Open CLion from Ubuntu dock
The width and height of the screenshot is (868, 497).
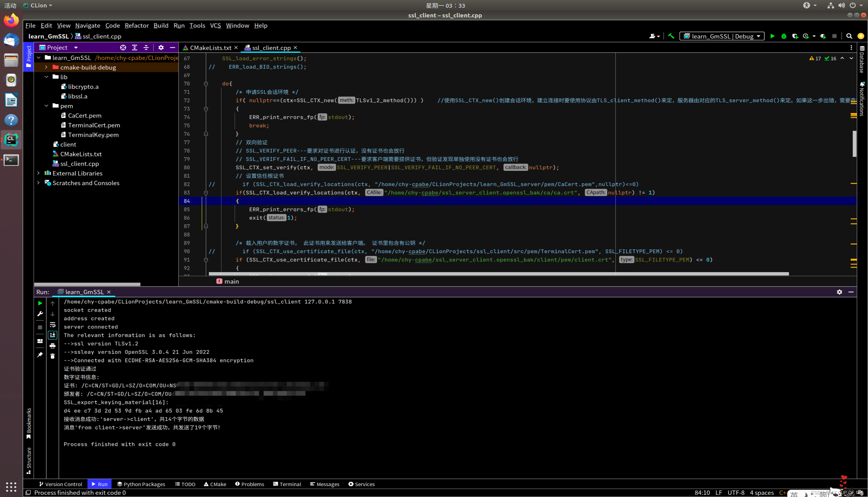pos(11,140)
